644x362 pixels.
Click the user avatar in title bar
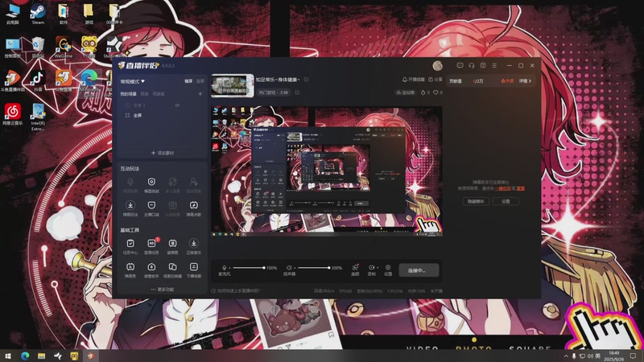point(437,66)
